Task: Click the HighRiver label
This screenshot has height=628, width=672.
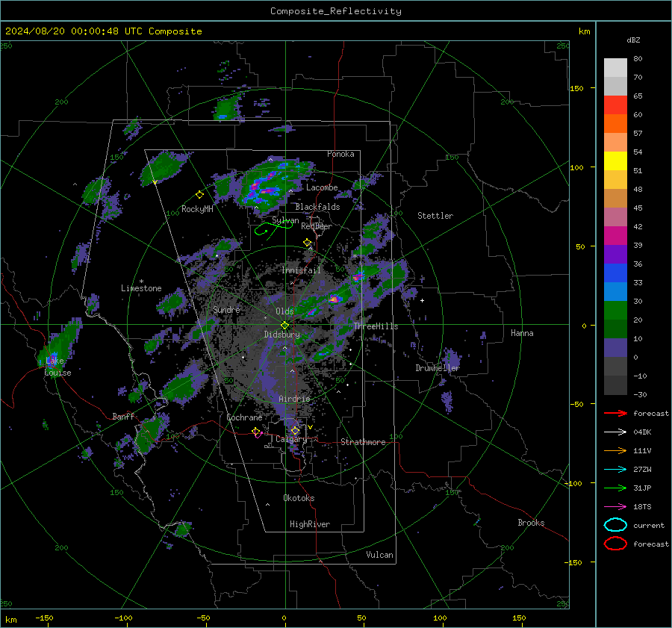Action: [310, 524]
